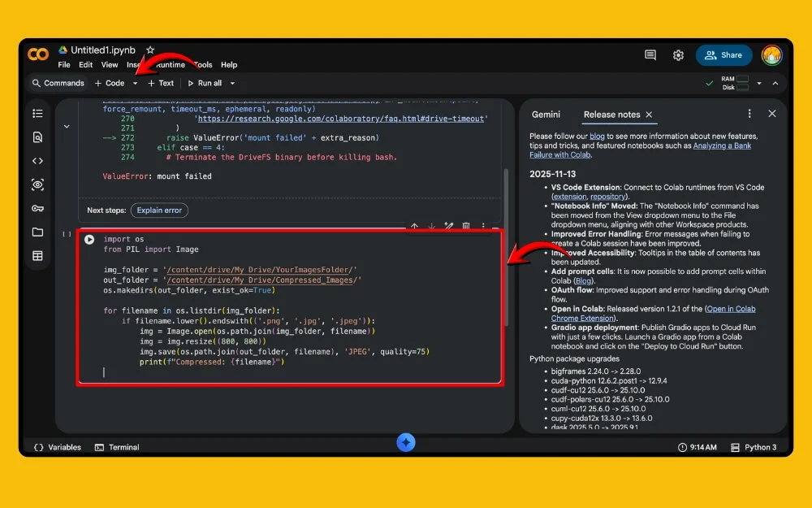Screen dimensions: 812x508
Task: Move the code cell up
Action: pos(414,225)
